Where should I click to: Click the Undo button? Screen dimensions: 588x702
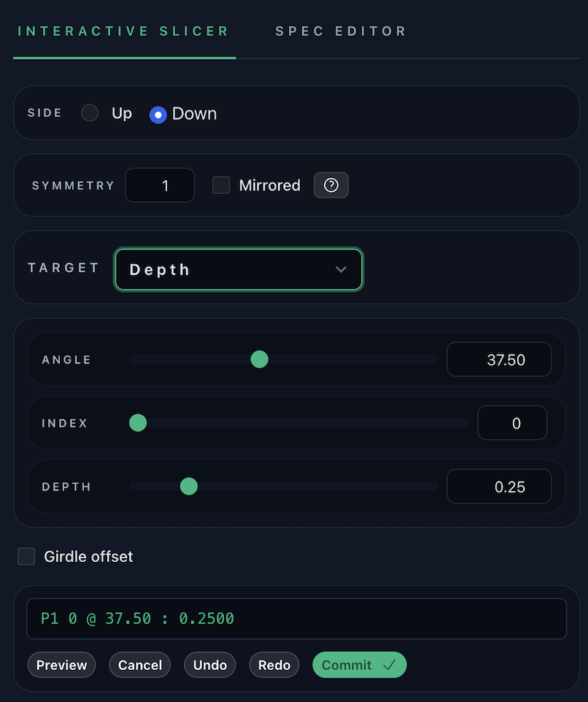click(210, 665)
